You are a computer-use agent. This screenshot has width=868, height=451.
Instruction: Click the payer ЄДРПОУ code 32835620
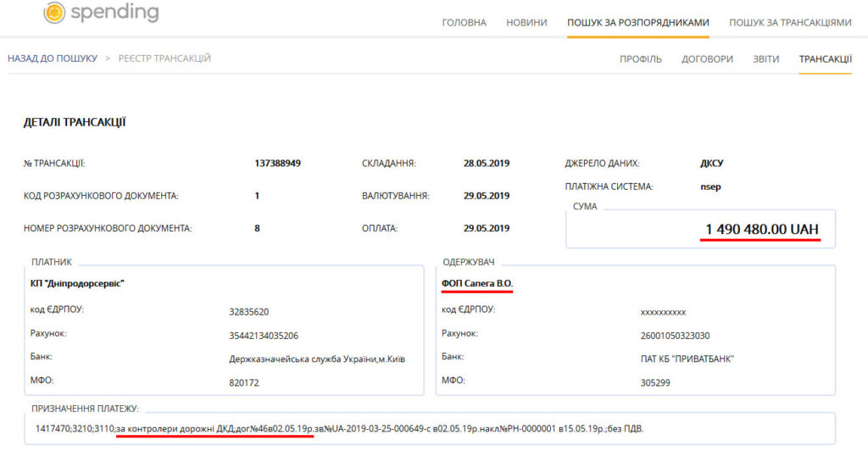(x=248, y=312)
